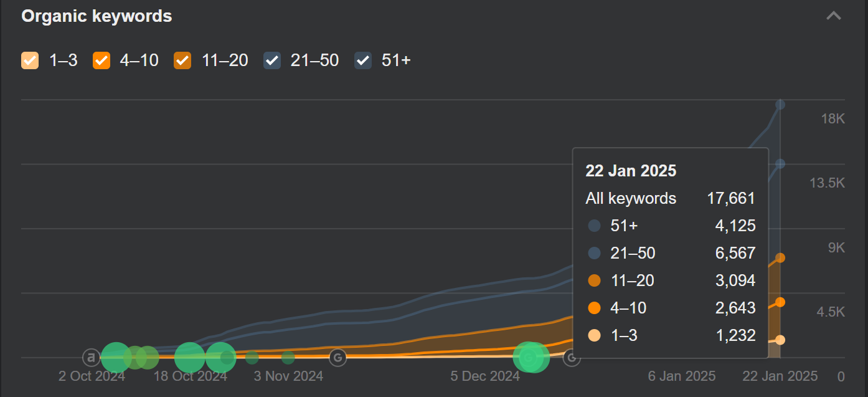Click the Organic keywords section title
Screen dimensions: 868x397
coord(97,16)
